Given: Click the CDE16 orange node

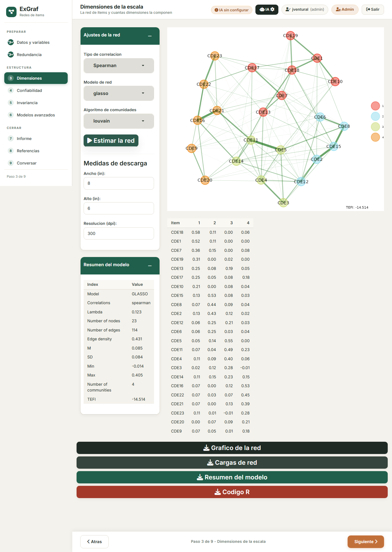Looking at the screenshot, I should pos(198,120).
